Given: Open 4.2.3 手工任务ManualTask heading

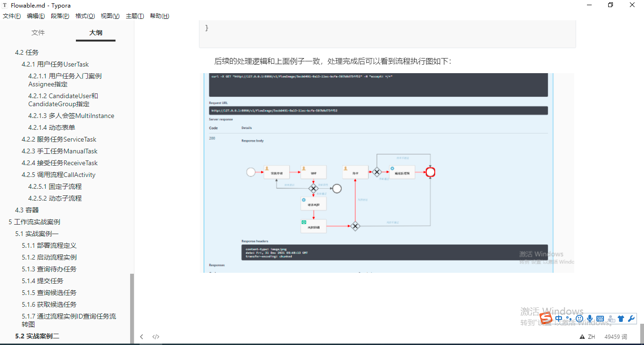Looking at the screenshot, I should [x=60, y=151].
